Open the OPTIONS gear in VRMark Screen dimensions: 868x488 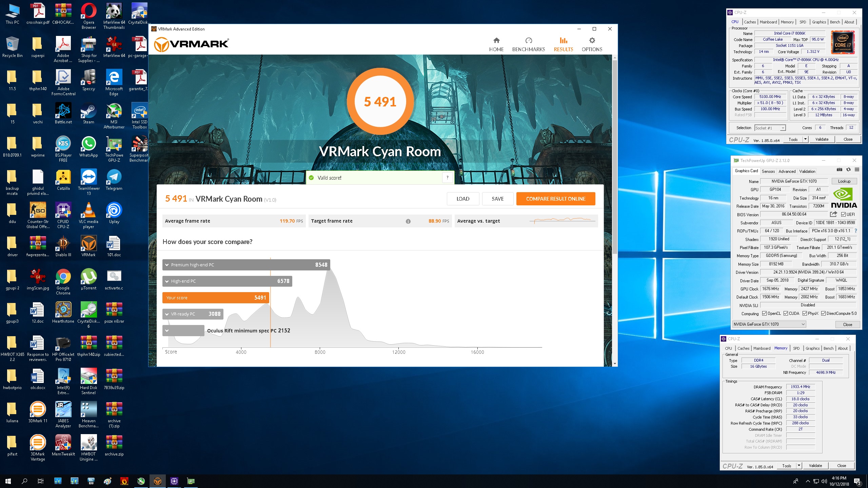pyautogui.click(x=592, y=45)
